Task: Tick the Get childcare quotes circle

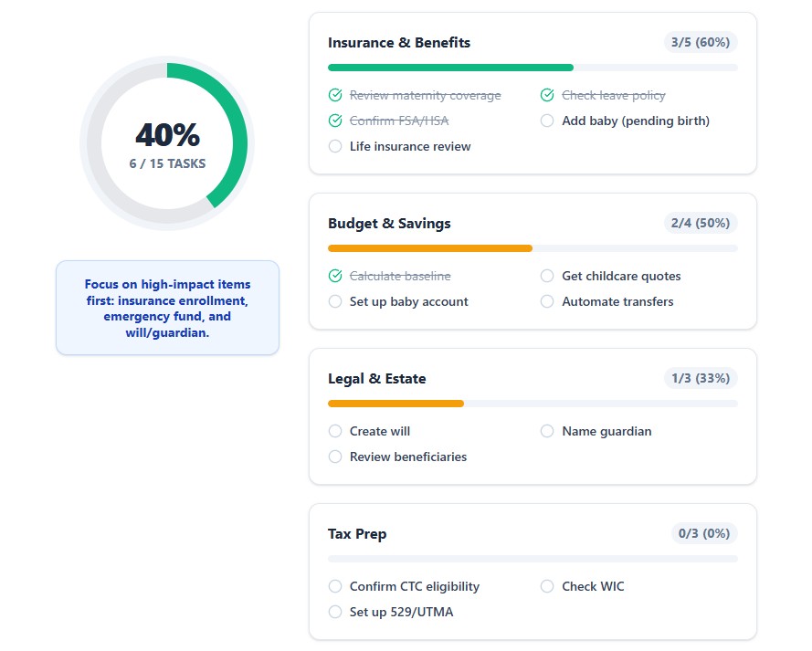Action: 547,276
